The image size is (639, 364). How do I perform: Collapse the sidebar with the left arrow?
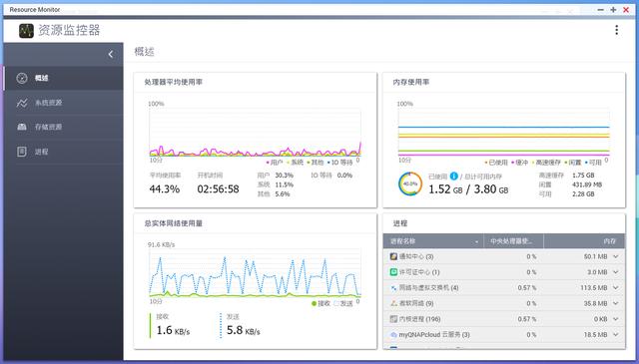[x=111, y=54]
